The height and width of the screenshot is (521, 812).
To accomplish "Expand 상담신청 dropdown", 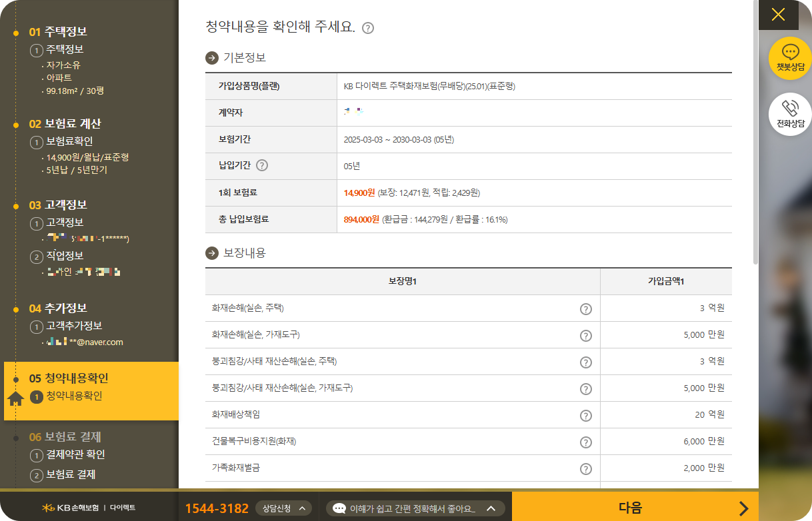I will click(x=284, y=508).
